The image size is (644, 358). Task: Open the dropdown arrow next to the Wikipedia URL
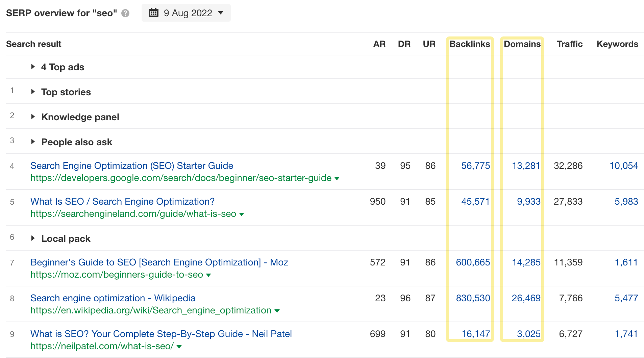pyautogui.click(x=277, y=311)
